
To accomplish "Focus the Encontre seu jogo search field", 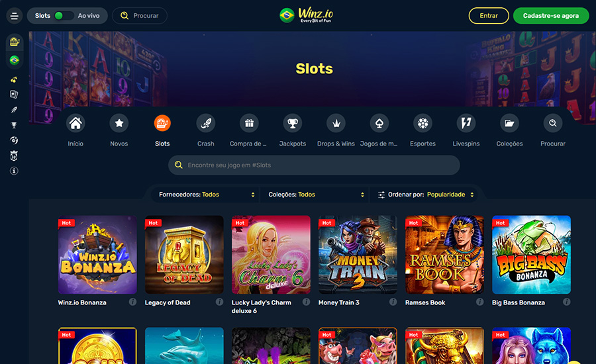I will [314, 165].
